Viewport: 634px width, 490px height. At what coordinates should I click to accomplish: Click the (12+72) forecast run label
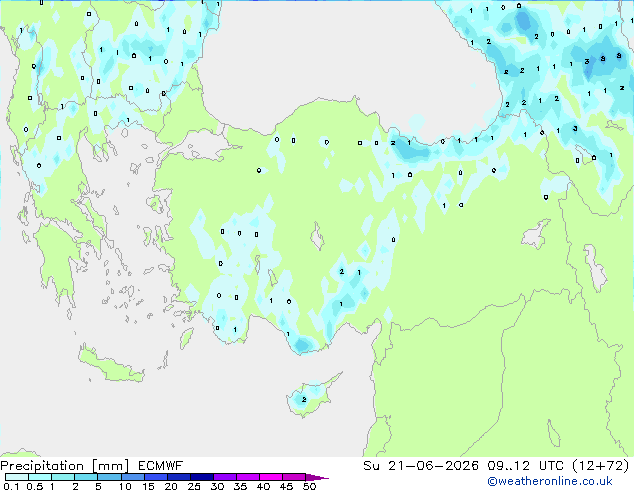click(601, 466)
